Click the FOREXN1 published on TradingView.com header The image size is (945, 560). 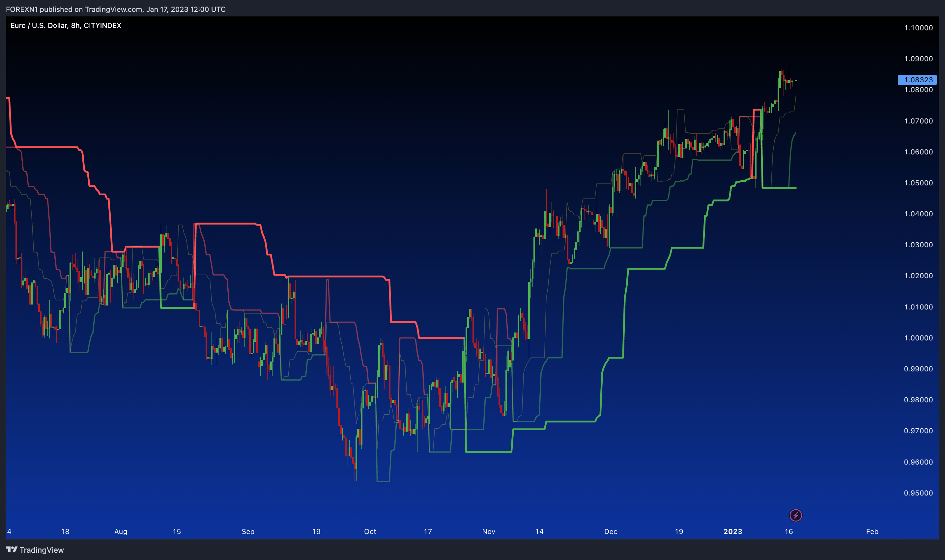click(x=116, y=9)
